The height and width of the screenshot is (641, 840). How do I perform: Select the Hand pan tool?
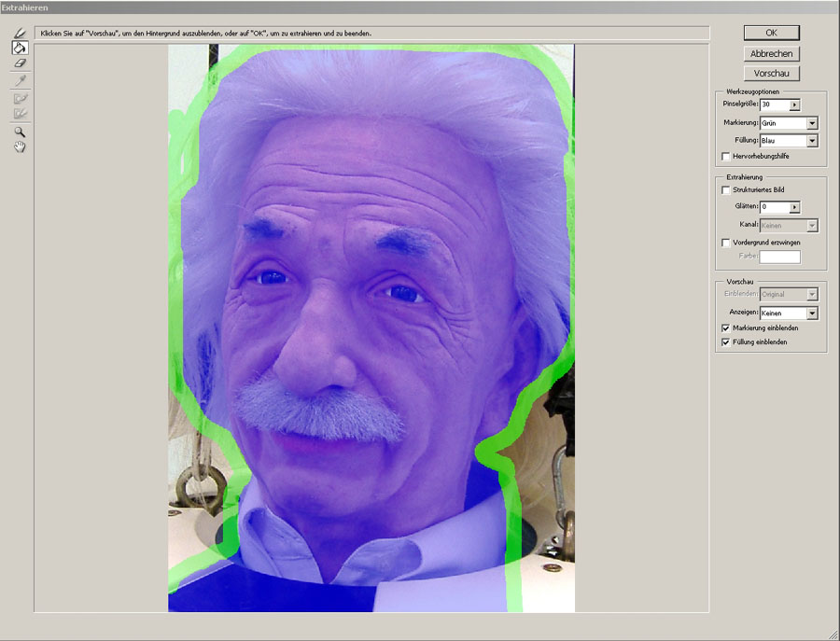click(x=19, y=147)
